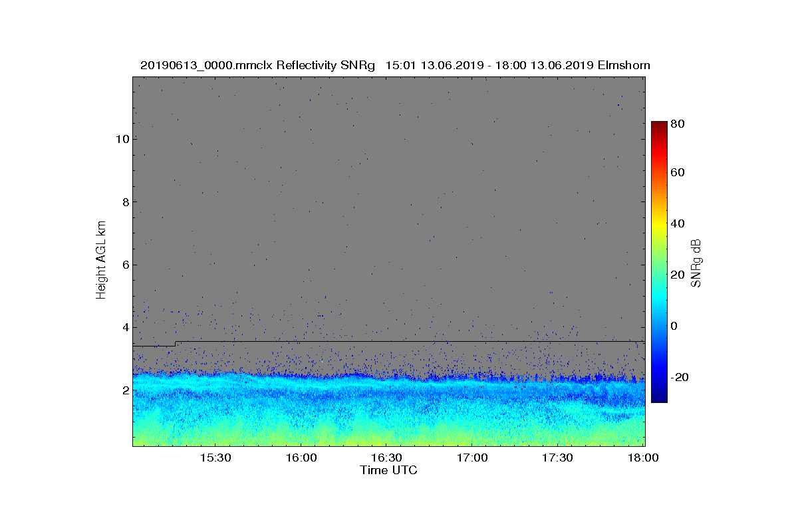The width and height of the screenshot is (798, 532).
Task: Click the height tick label 8
Action: 124,201
